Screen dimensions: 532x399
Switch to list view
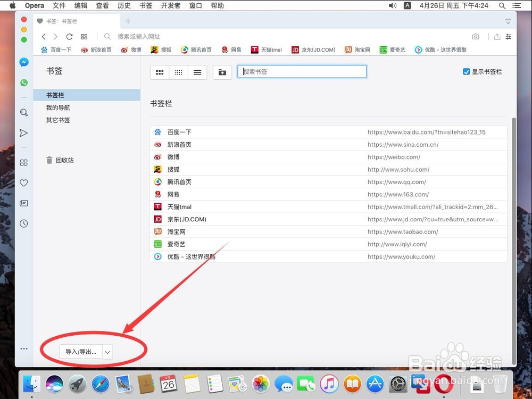click(x=197, y=72)
